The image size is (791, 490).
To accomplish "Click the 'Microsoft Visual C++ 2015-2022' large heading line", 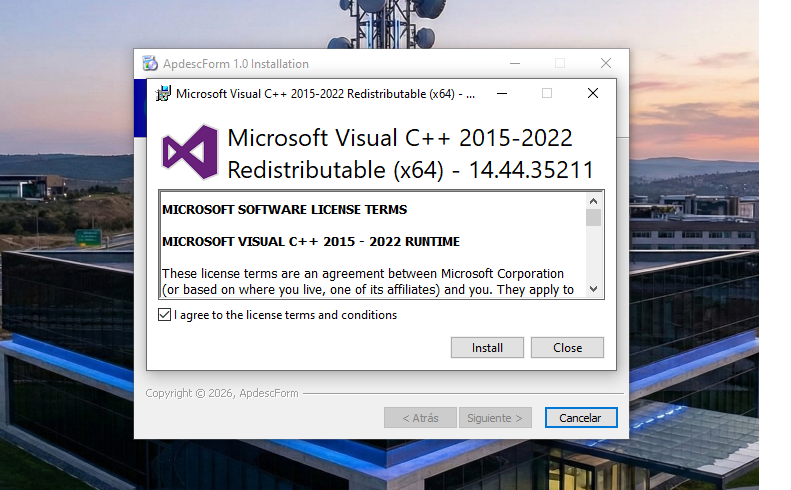I will (x=400, y=138).
